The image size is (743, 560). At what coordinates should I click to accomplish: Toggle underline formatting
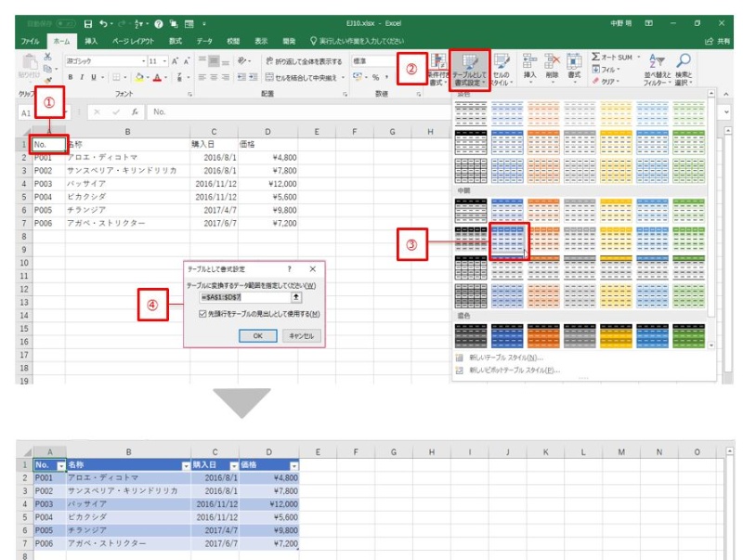point(93,76)
